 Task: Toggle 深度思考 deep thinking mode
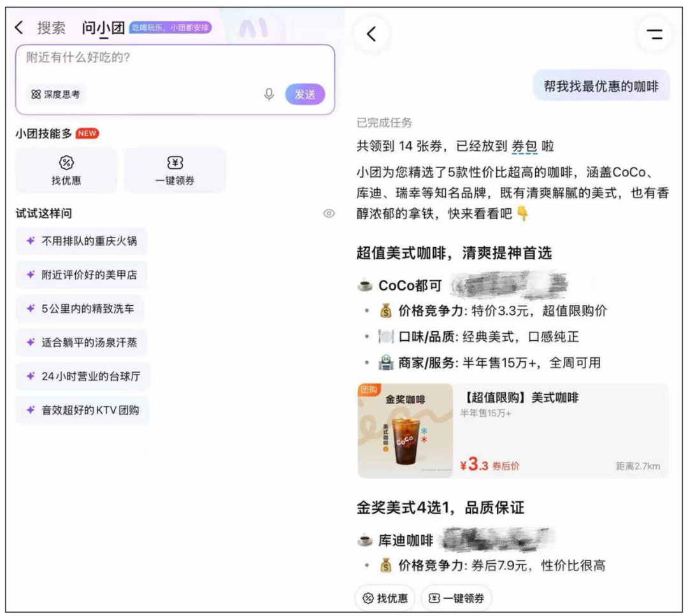(x=55, y=94)
